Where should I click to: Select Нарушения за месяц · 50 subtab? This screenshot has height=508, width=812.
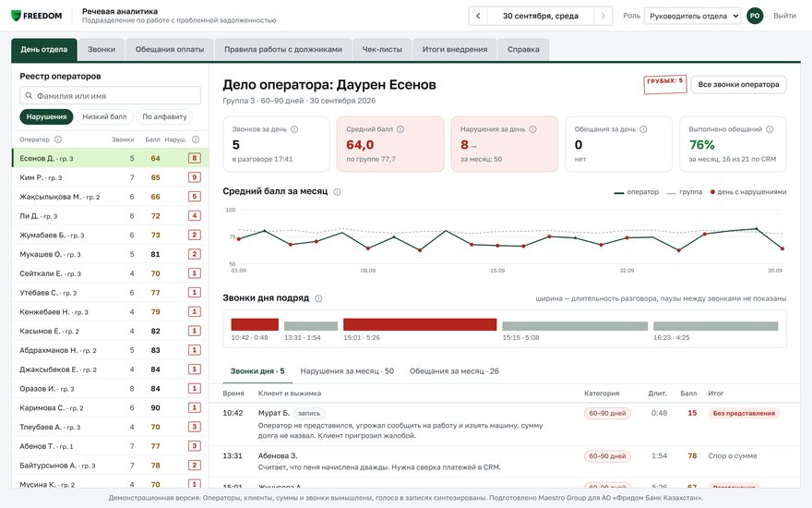tap(347, 371)
